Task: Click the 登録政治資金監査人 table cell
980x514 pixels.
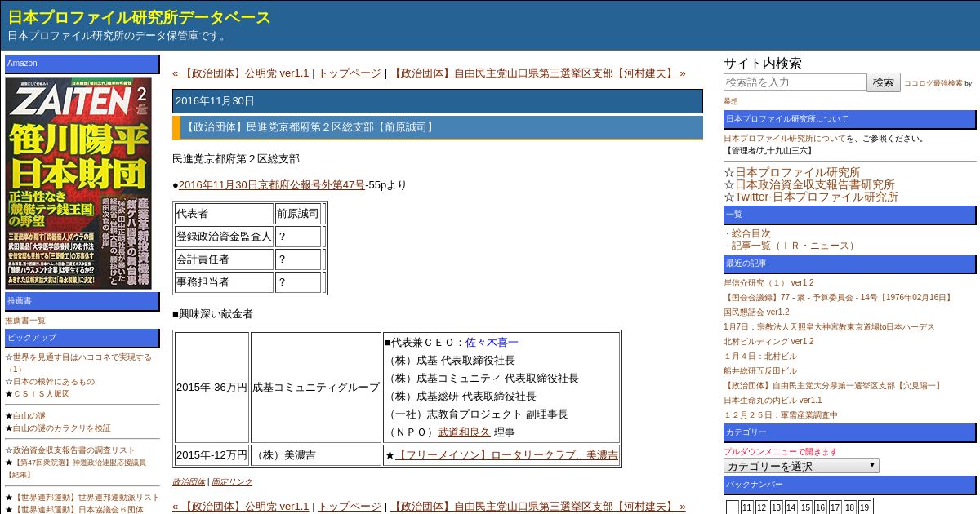Action: (224, 237)
